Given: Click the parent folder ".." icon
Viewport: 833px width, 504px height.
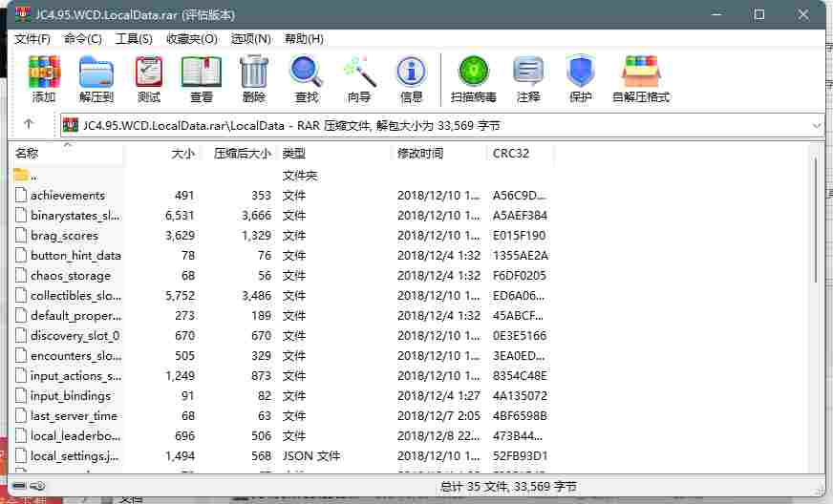Looking at the screenshot, I should 21,175.
